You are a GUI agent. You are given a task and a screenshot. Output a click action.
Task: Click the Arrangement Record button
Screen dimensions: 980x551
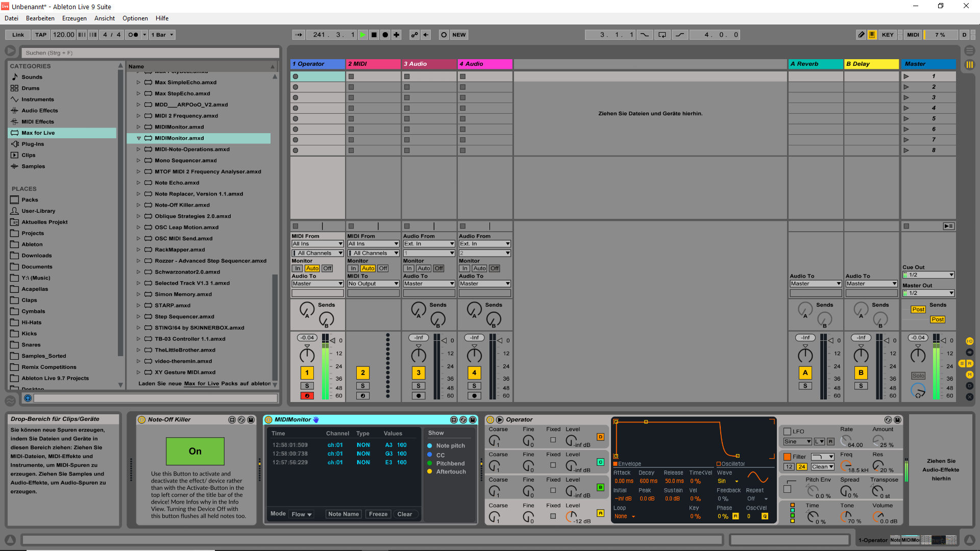[385, 35]
